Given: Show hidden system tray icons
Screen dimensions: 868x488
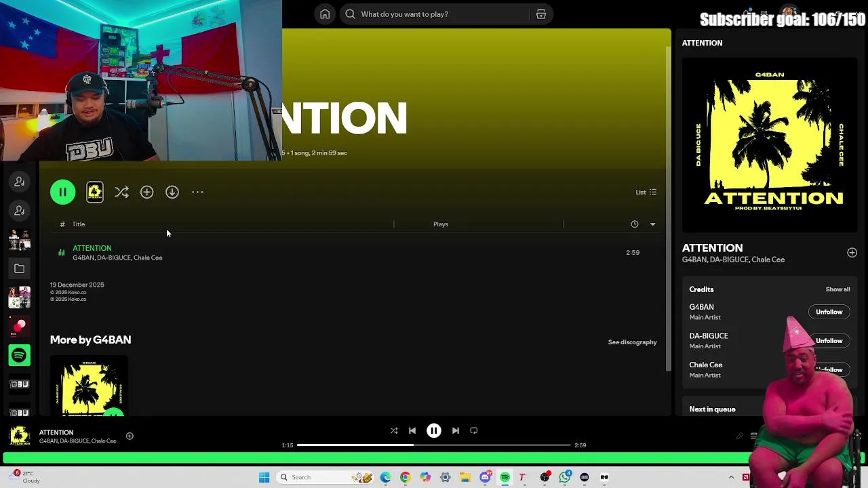Looking at the screenshot, I should (x=731, y=478).
